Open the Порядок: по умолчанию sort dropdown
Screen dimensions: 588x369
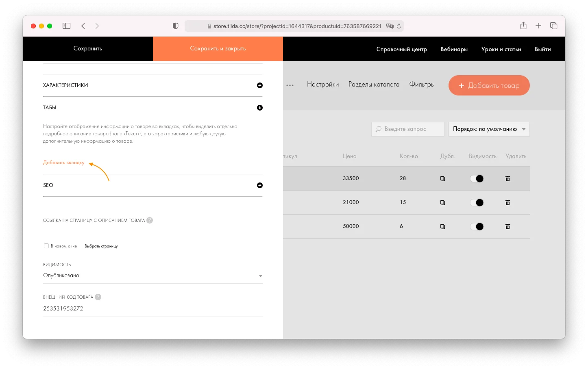489,129
